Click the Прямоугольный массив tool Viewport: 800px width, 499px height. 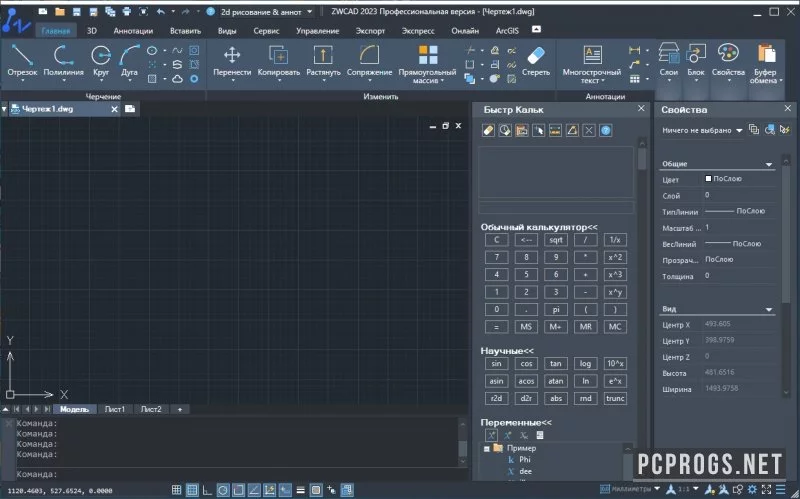point(428,64)
